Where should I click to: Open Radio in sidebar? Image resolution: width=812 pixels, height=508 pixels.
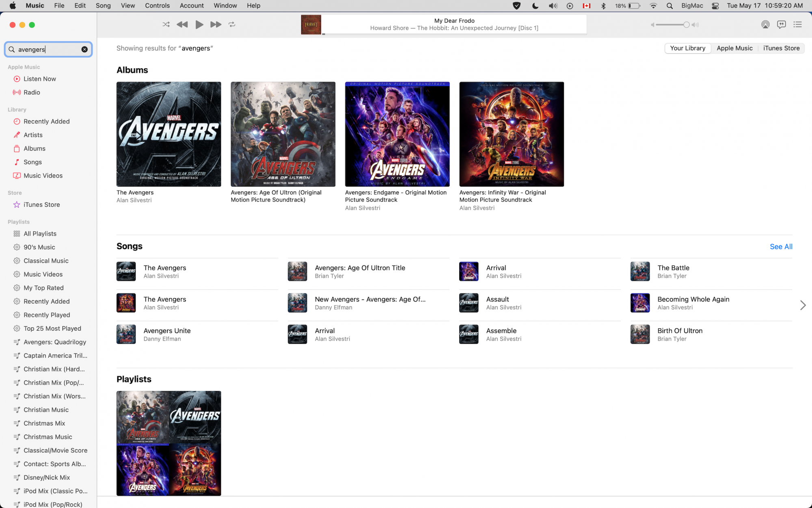[32, 92]
